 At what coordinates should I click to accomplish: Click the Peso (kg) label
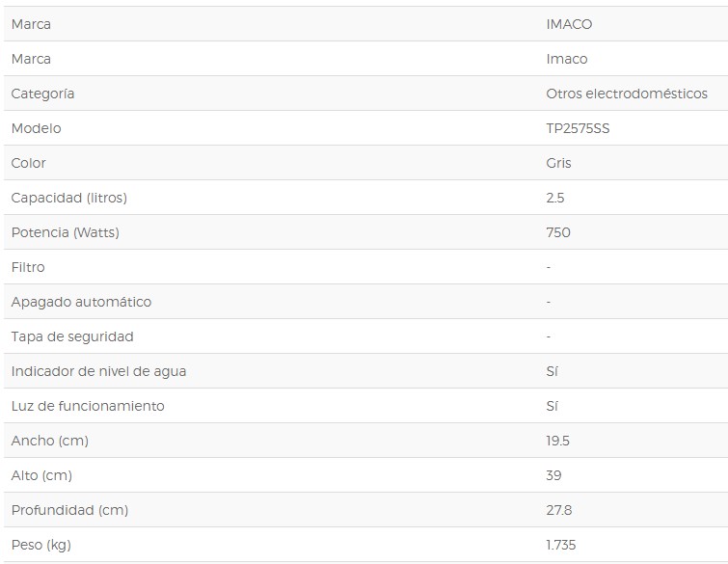41,545
